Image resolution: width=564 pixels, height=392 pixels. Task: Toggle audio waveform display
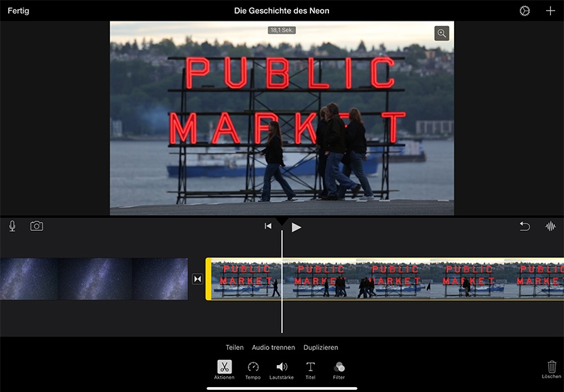(550, 226)
